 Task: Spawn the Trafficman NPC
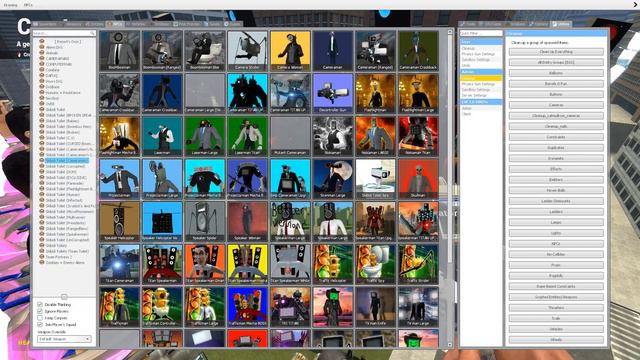click(x=119, y=307)
